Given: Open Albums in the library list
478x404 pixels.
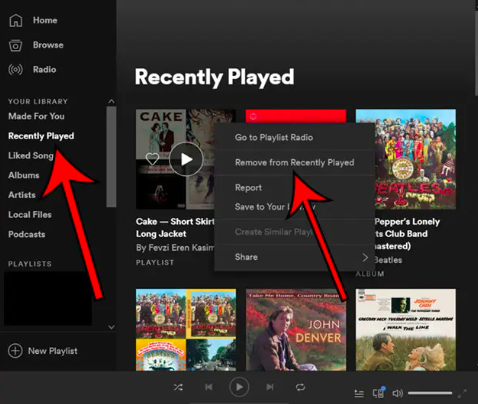Looking at the screenshot, I should coord(24,175).
